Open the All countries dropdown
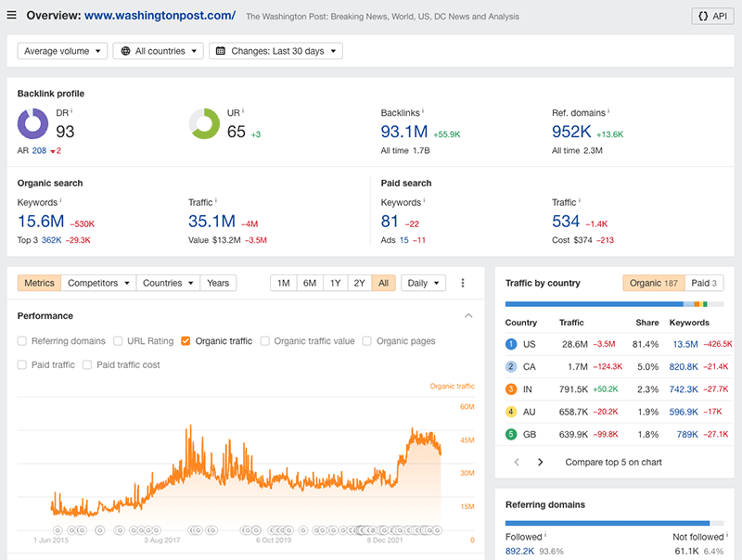 click(x=158, y=51)
